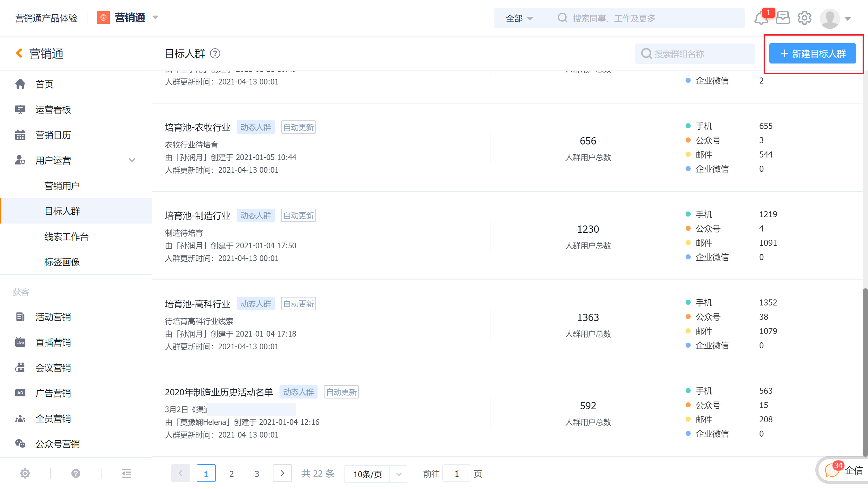868x489 pixels.
Task: Focus the 搜索群组名称 search field
Action: point(695,54)
